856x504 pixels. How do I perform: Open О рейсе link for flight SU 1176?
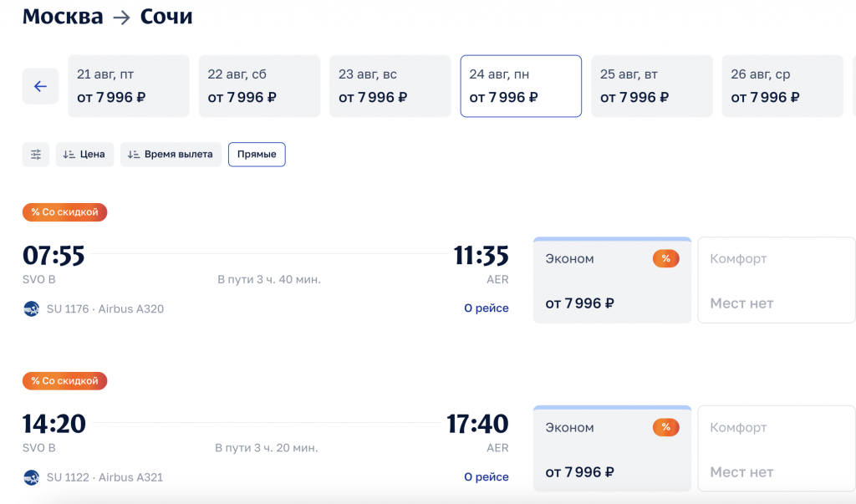tap(487, 308)
